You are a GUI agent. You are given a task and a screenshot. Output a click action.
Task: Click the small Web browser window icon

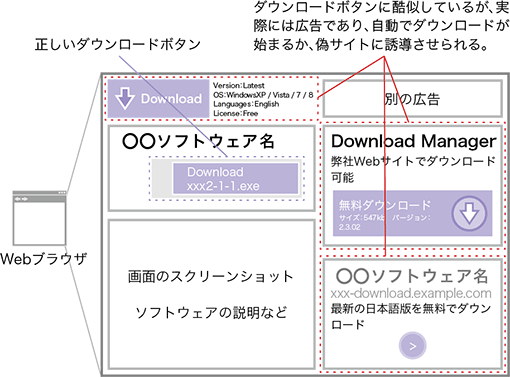pyautogui.click(x=39, y=218)
